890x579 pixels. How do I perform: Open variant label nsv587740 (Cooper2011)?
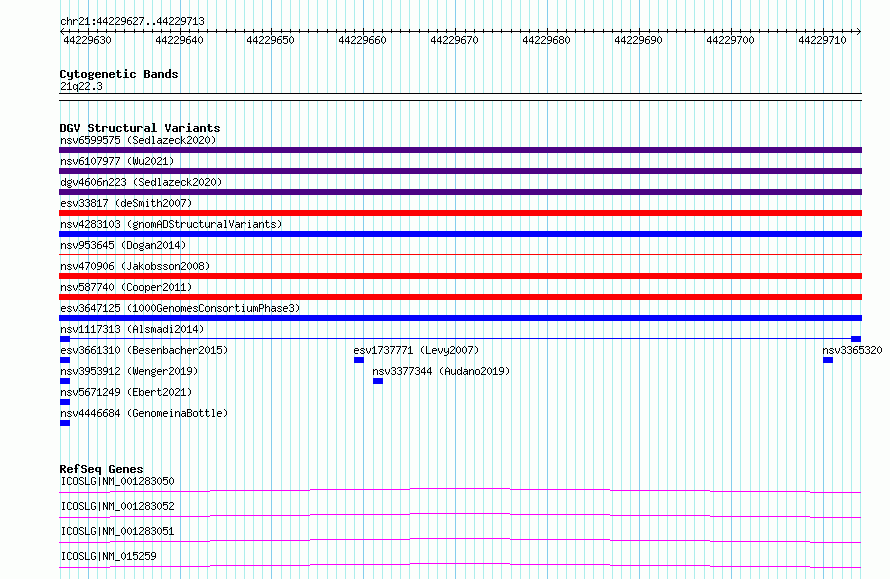[x=126, y=287]
